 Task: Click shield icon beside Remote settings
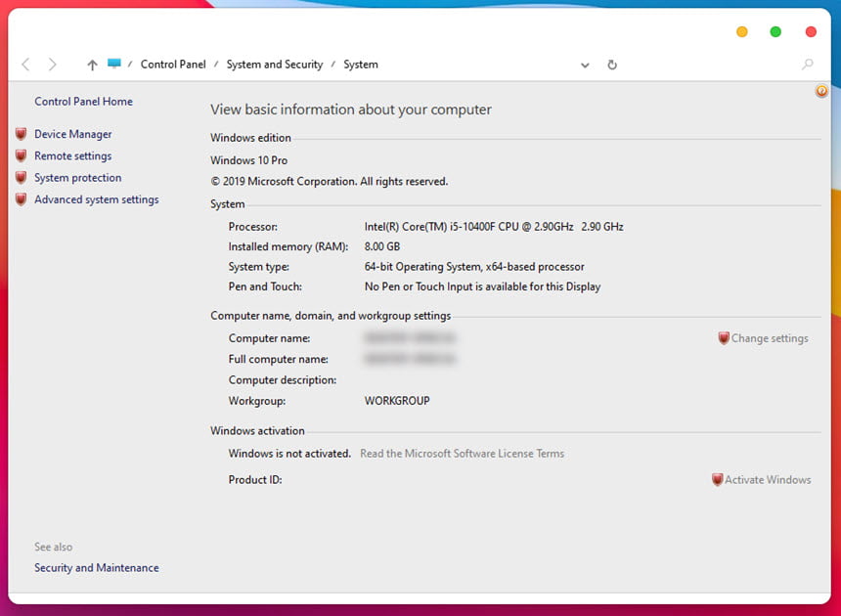[x=21, y=156]
